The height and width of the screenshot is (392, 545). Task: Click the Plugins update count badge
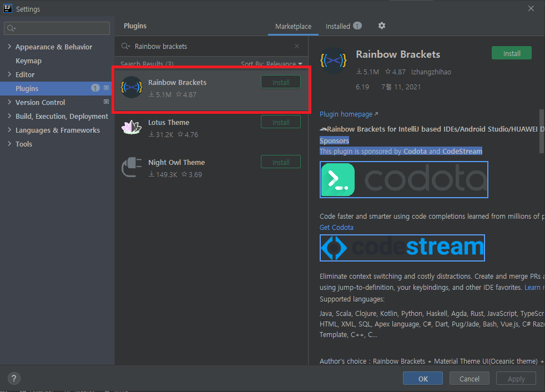(x=95, y=88)
